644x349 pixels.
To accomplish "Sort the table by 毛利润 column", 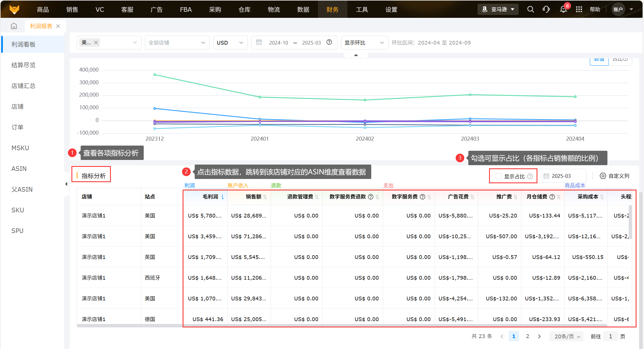I will (223, 197).
